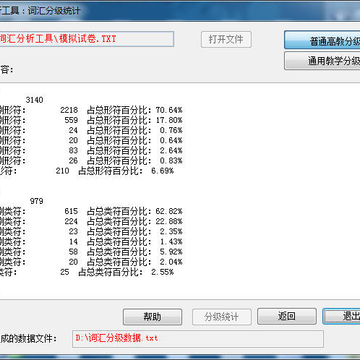
Task: Click the percentage 62.82%
Action: (169, 211)
